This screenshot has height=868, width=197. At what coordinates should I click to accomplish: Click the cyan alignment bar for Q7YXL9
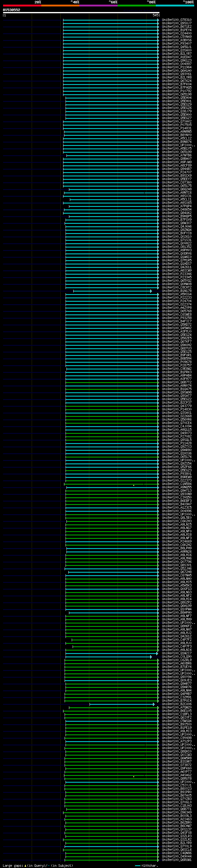[112, 846]
